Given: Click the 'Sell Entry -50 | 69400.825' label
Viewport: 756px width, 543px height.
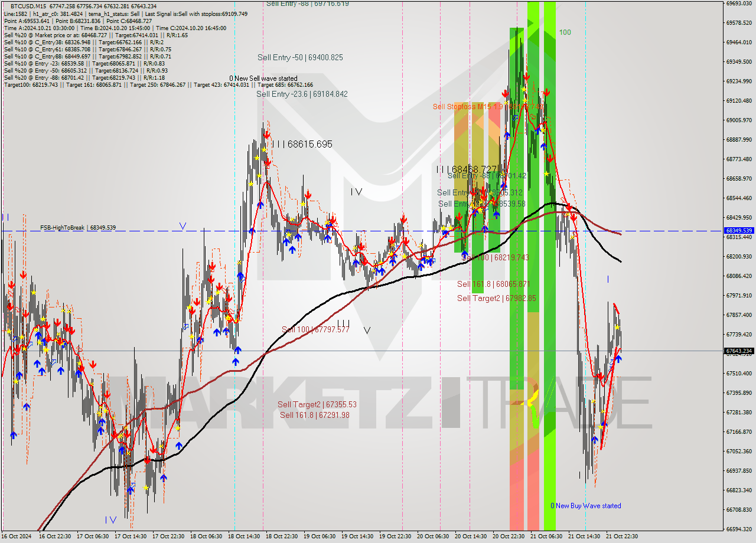Looking at the screenshot, I should pyautogui.click(x=300, y=58).
